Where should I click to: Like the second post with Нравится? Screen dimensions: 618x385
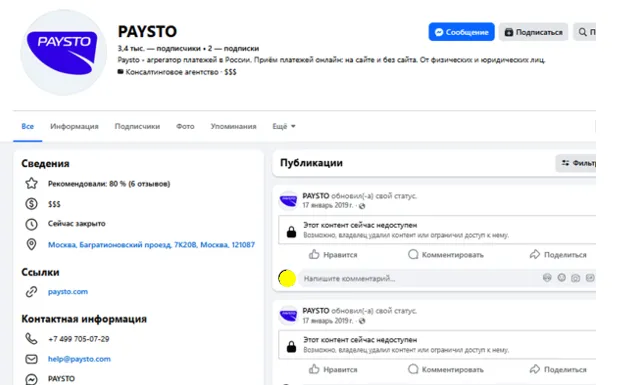pos(333,369)
